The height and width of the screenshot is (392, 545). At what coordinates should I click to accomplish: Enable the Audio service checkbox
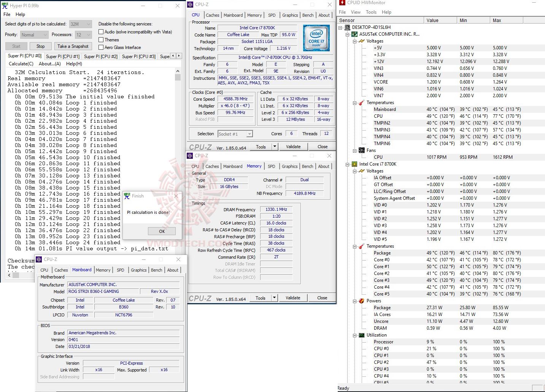pos(101,32)
